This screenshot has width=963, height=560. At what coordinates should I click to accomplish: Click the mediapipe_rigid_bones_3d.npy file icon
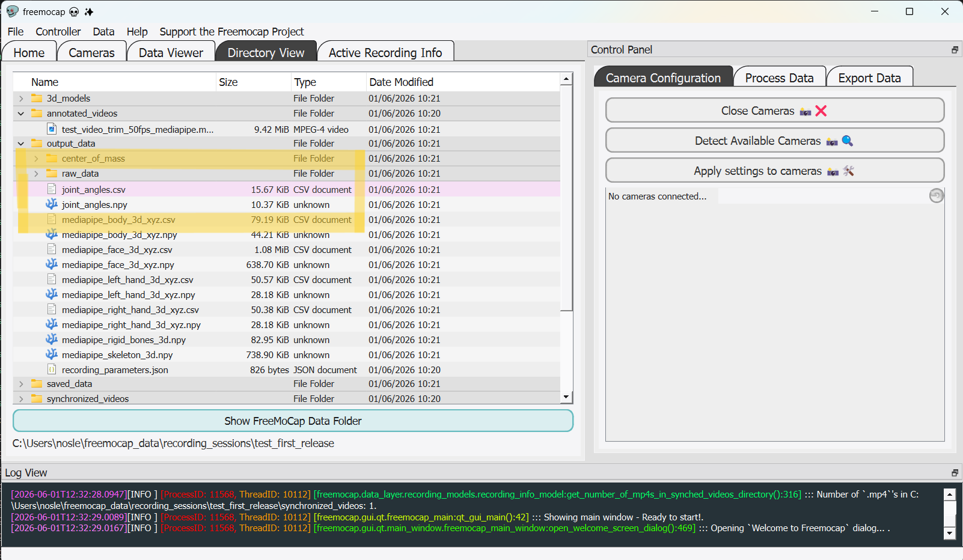pos(52,339)
